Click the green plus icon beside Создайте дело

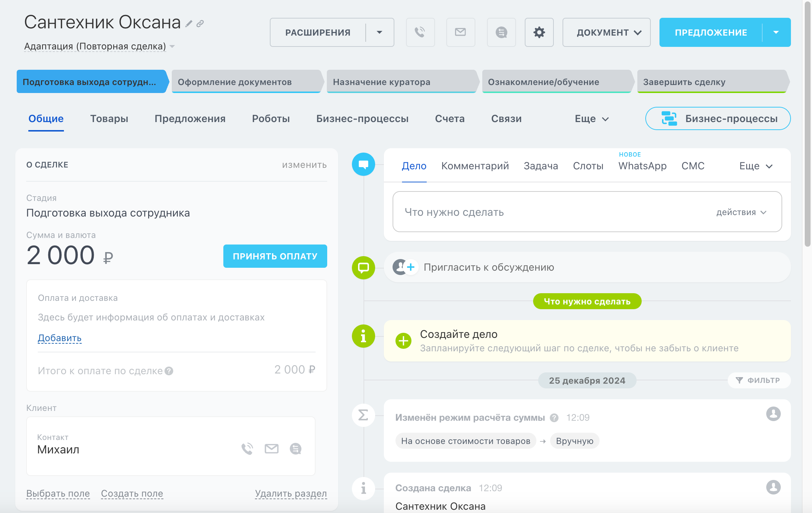coord(403,341)
